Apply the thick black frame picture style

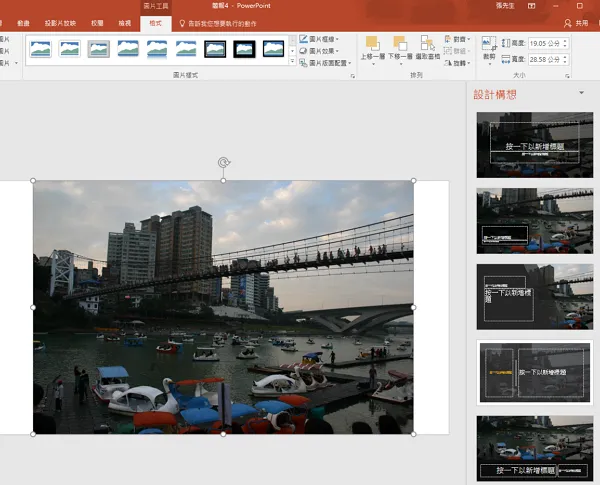pyautogui.click(x=244, y=49)
